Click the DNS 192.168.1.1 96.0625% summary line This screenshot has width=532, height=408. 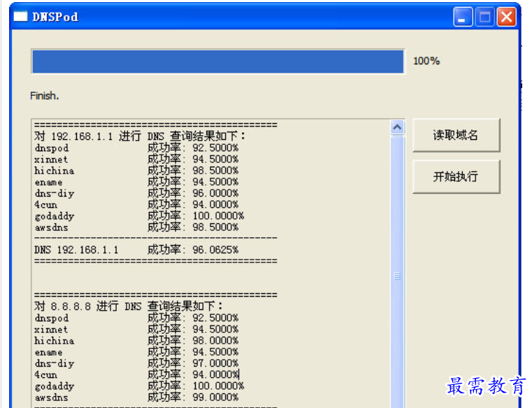[x=136, y=250]
